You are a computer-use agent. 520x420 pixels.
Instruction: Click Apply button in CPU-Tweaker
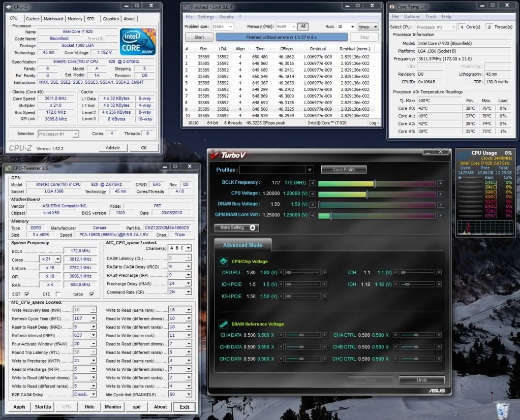[x=19, y=407]
